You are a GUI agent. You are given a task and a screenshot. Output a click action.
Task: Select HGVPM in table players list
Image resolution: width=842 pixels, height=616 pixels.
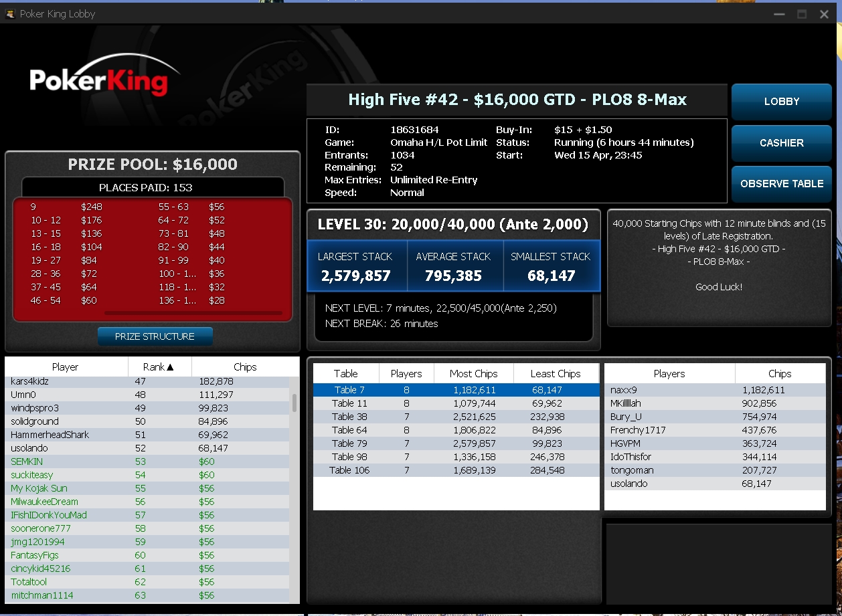[715, 443]
